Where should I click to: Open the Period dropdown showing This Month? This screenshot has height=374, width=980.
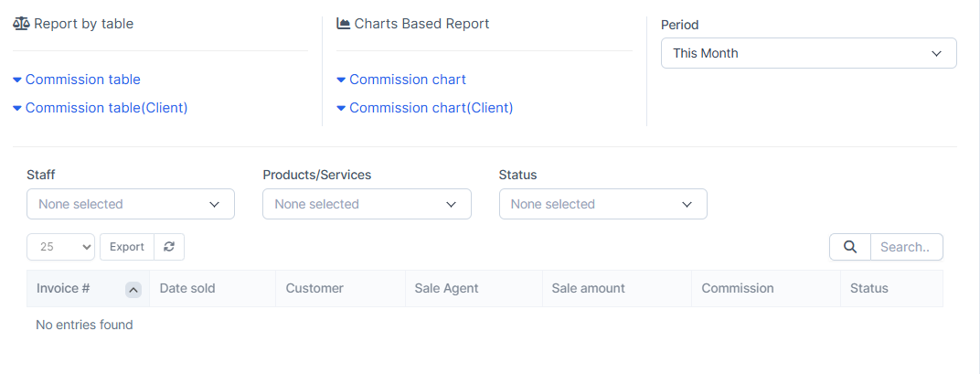click(x=808, y=53)
